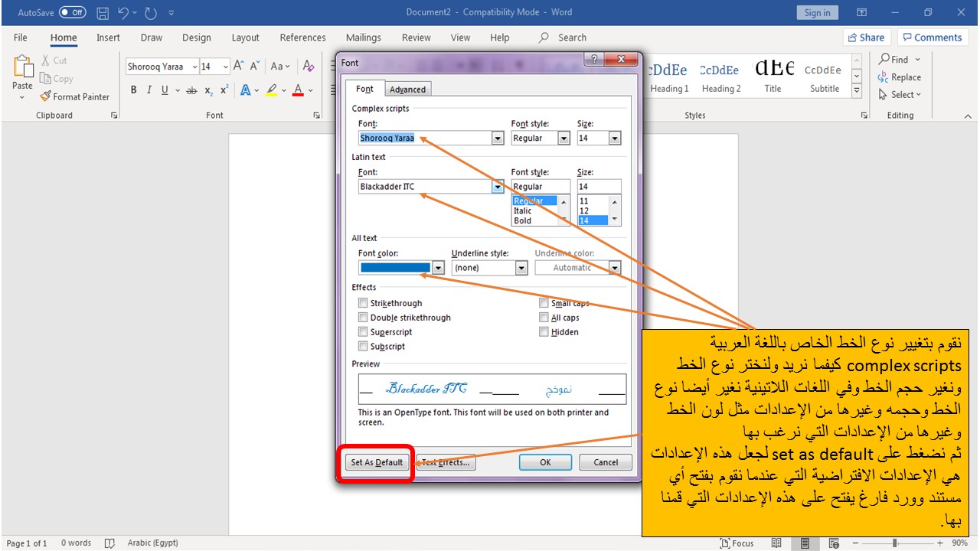Expand Complex scripts Font style dropdown

pyautogui.click(x=564, y=139)
